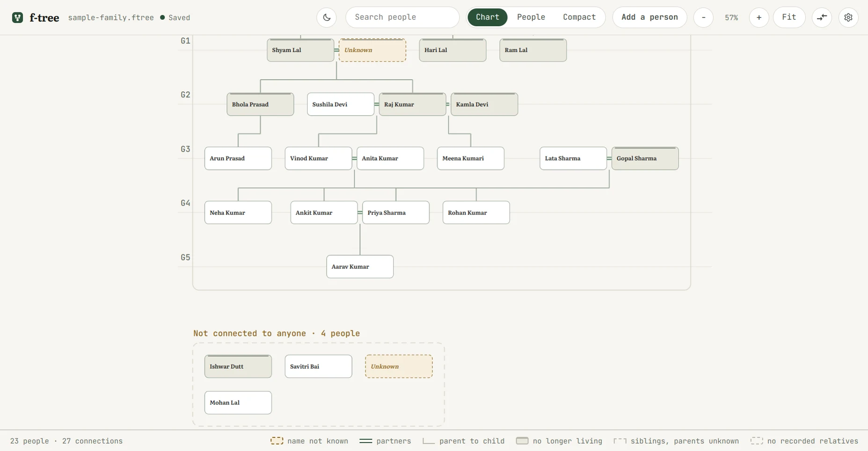Select the Unknown partner of Shyam Lal
Viewport: 868px width, 451px height.
click(x=372, y=50)
